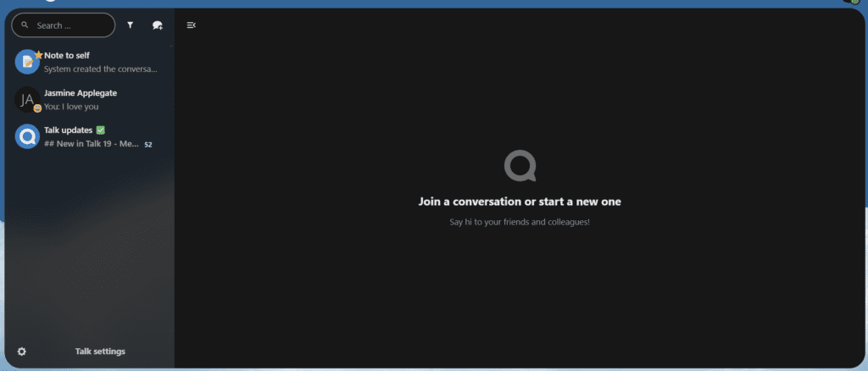
Task: Click 'Say hi to your friends and colleagues!' text
Action: (520, 222)
